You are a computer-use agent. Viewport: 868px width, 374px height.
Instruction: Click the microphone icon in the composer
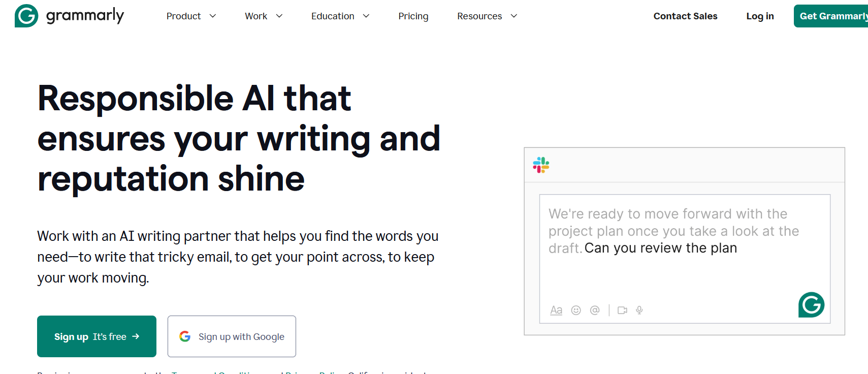coord(639,310)
